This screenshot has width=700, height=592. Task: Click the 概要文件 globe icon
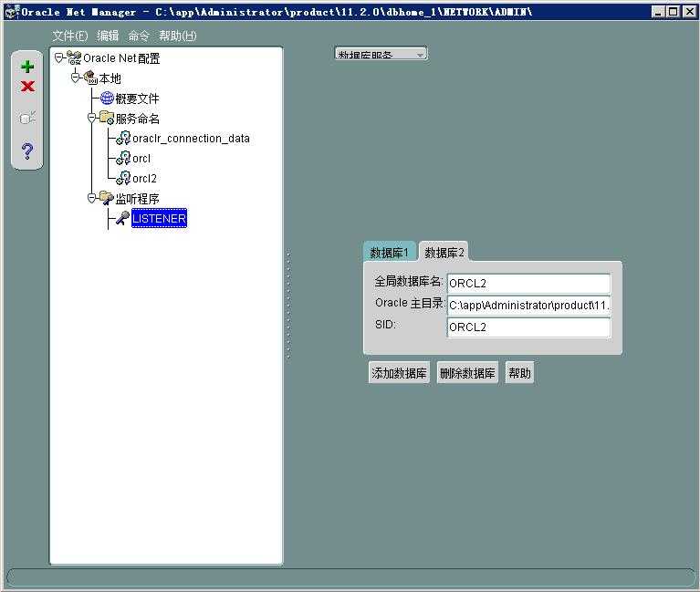pos(107,98)
